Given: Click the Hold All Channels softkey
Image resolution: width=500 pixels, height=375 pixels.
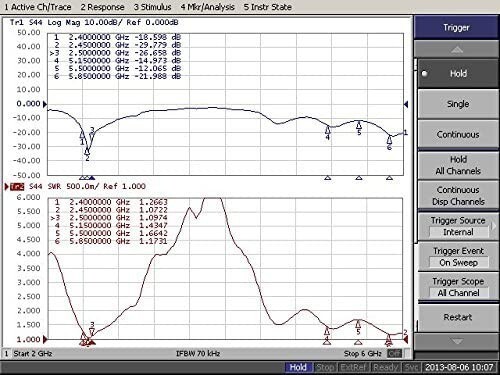Looking at the screenshot, I should (x=458, y=165).
